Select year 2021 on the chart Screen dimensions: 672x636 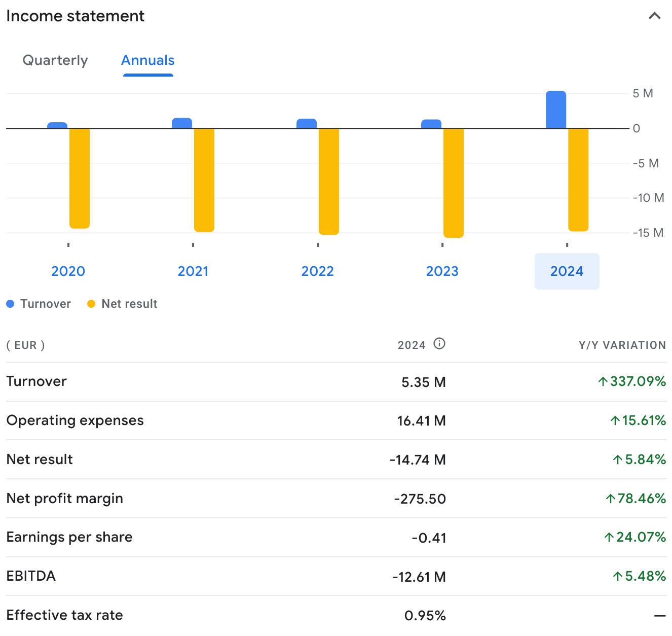pos(193,271)
